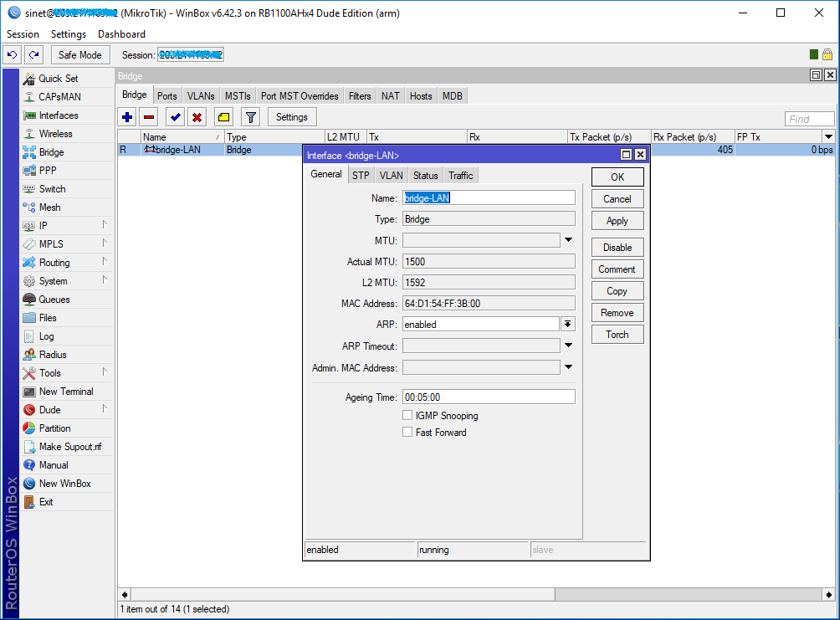Open the column chooser dropdown arrow
Viewport: 840px width, 620px height.
829,136
